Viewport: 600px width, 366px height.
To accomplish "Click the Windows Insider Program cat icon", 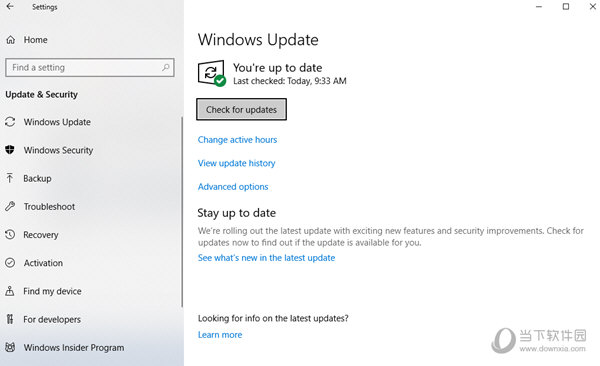I will click(x=10, y=347).
